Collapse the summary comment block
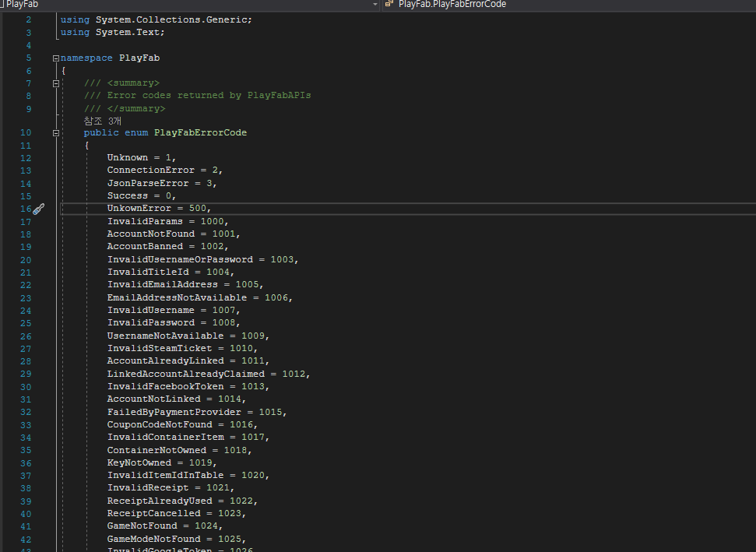The width and height of the screenshot is (756, 552). pos(56,83)
